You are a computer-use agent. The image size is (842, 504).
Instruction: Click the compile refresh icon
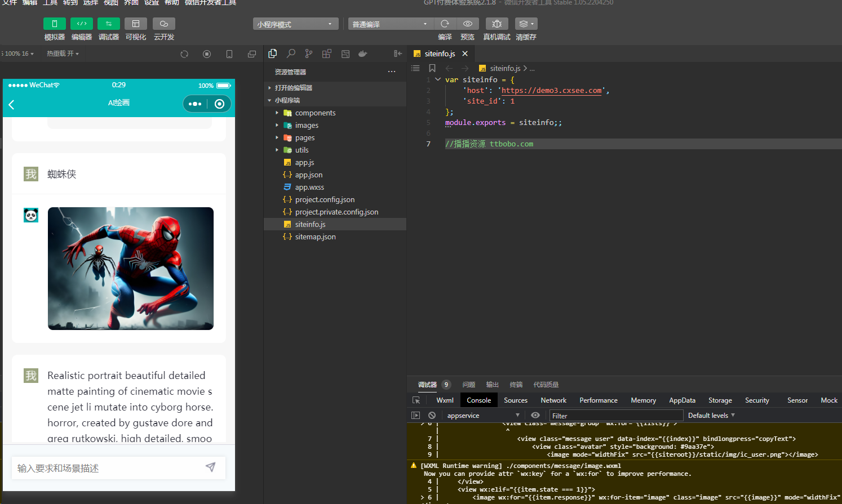click(445, 24)
